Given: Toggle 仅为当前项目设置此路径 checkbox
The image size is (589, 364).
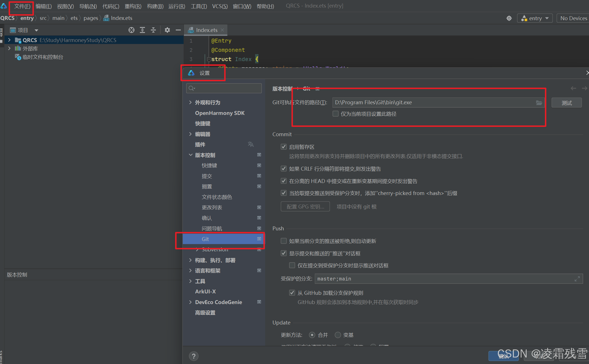Looking at the screenshot, I should click(335, 114).
